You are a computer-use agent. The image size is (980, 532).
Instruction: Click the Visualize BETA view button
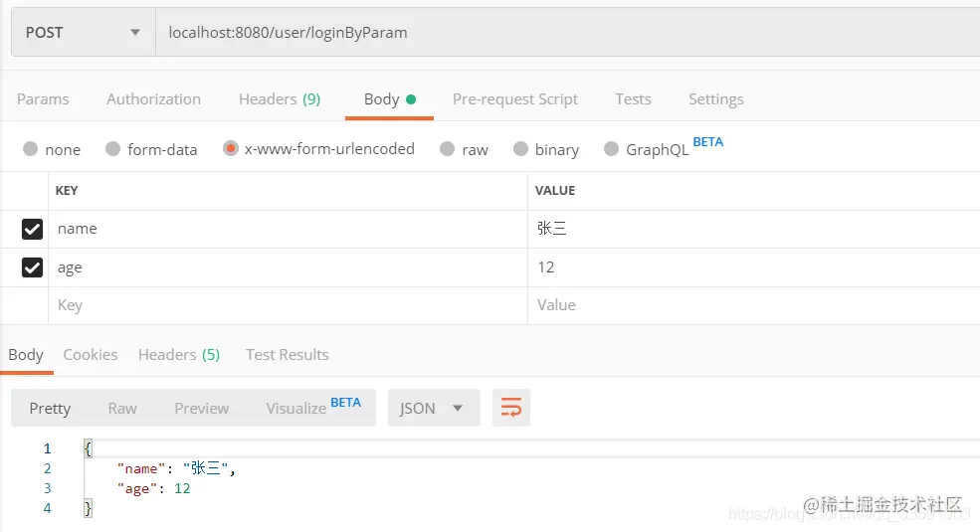pos(312,408)
